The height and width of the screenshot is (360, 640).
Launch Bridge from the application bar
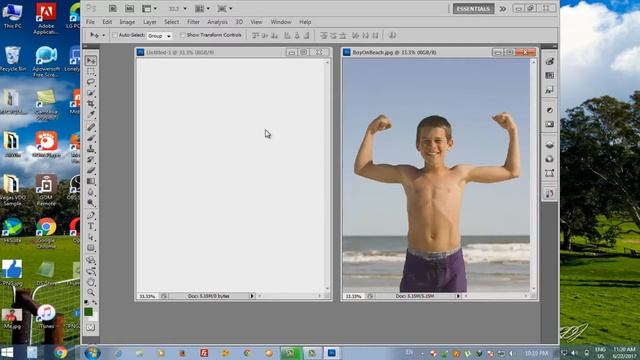(x=113, y=9)
